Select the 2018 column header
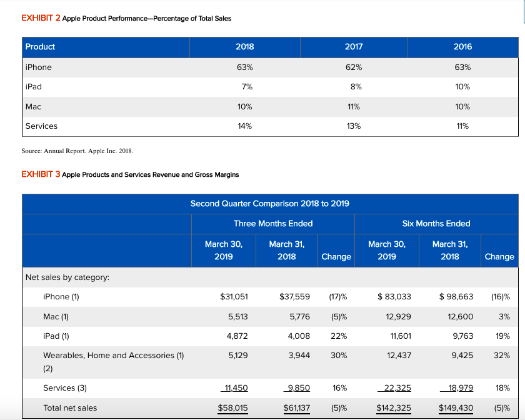 [244, 47]
